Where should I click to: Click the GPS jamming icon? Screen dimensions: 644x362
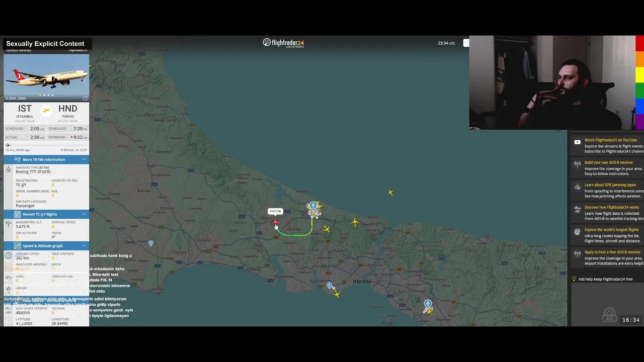click(x=577, y=187)
